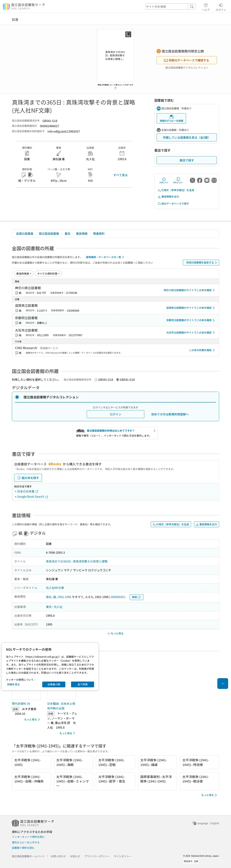Click 地域の図書館を設定する button
The width and height of the screenshot is (231, 868).
coord(201,263)
